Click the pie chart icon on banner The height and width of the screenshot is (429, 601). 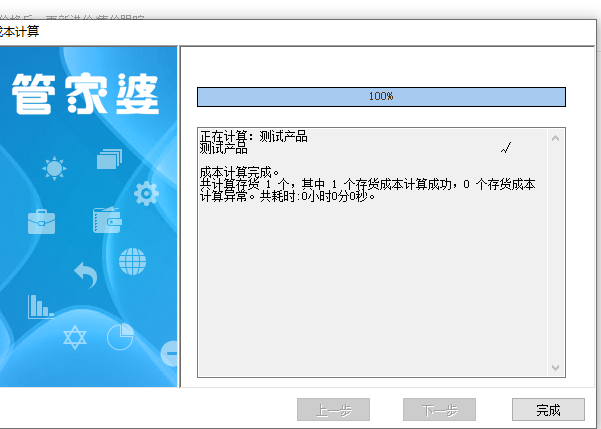pyautogui.click(x=120, y=337)
